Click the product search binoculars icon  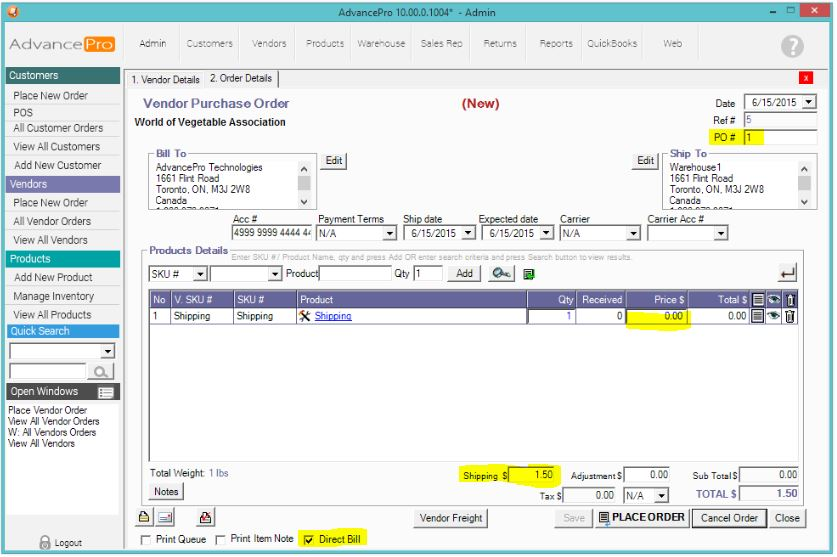pyautogui.click(x=502, y=274)
